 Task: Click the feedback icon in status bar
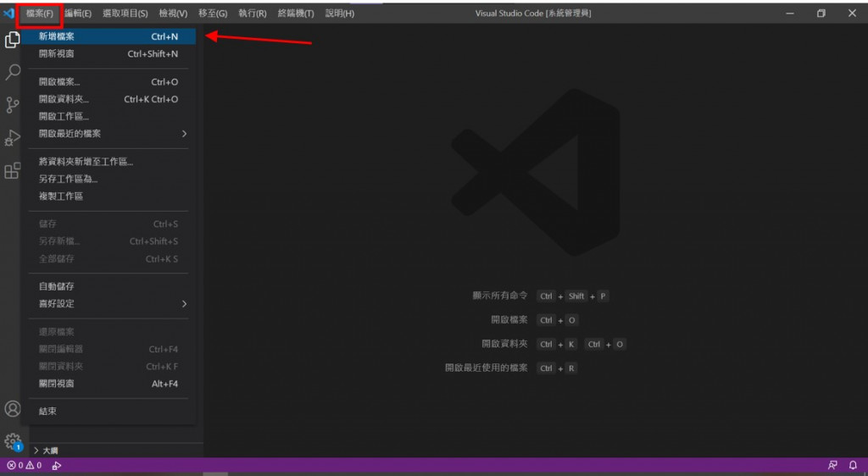pyautogui.click(x=832, y=466)
